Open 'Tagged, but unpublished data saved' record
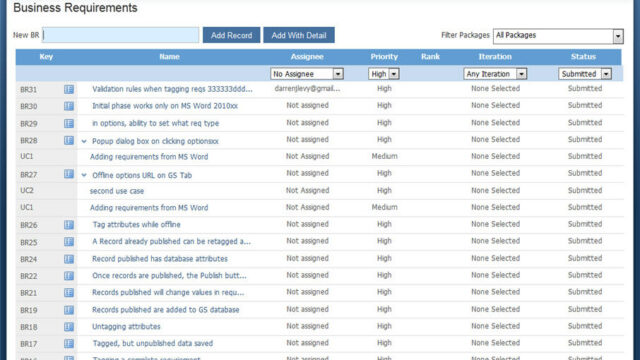 coord(153,343)
